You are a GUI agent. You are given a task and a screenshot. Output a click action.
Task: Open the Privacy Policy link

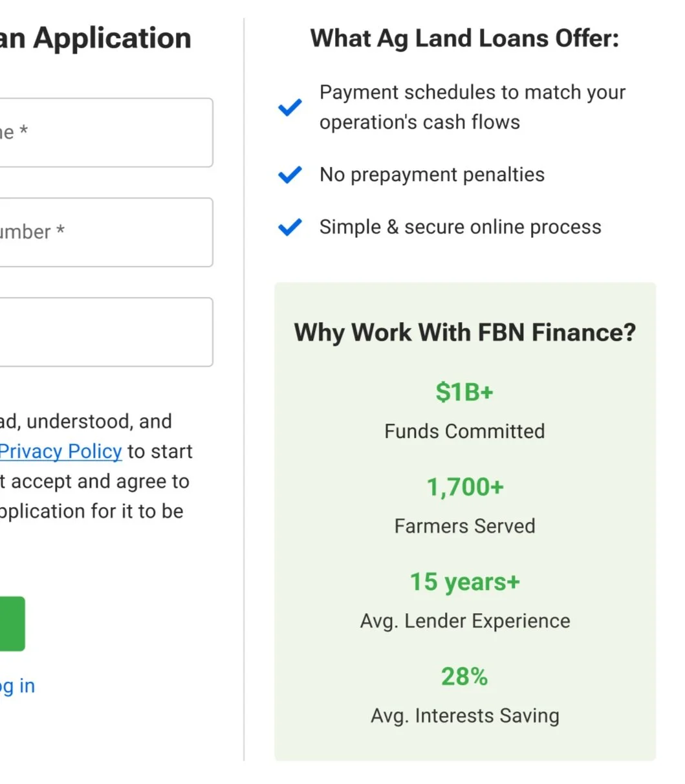click(61, 451)
